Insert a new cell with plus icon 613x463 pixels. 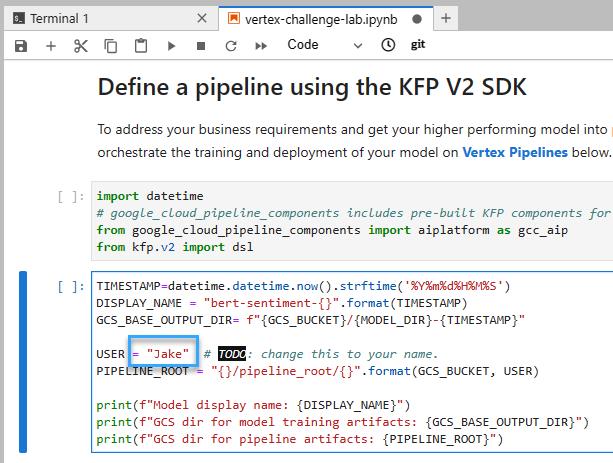point(51,46)
